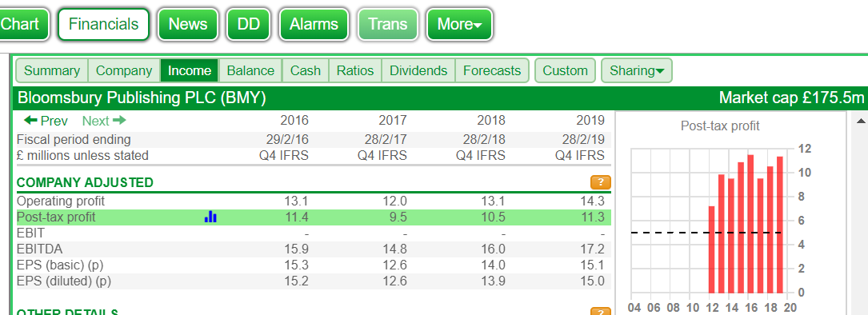View the Forecasts tab
868x315 pixels.
tap(492, 71)
